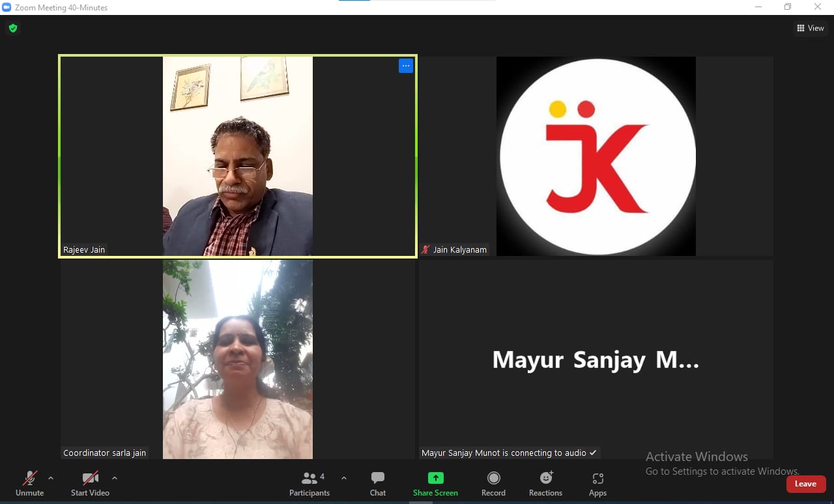Select the Jain Kalyanam logo tile
The width and height of the screenshot is (834, 504).
[596, 156]
